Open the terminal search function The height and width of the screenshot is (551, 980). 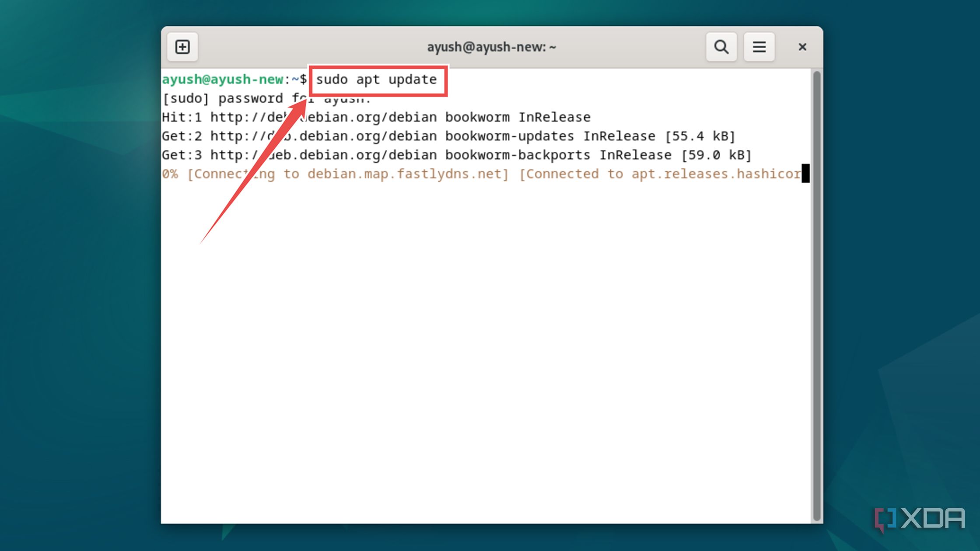(721, 47)
